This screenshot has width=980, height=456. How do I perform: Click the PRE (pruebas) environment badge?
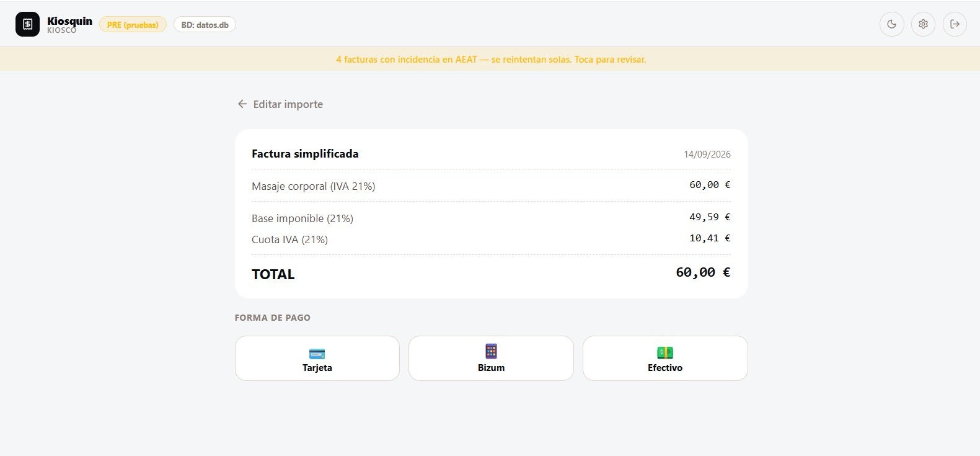[x=133, y=25]
